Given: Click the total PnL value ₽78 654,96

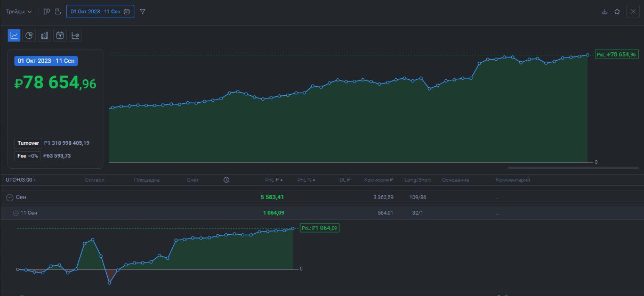Looking at the screenshot, I should (x=55, y=83).
